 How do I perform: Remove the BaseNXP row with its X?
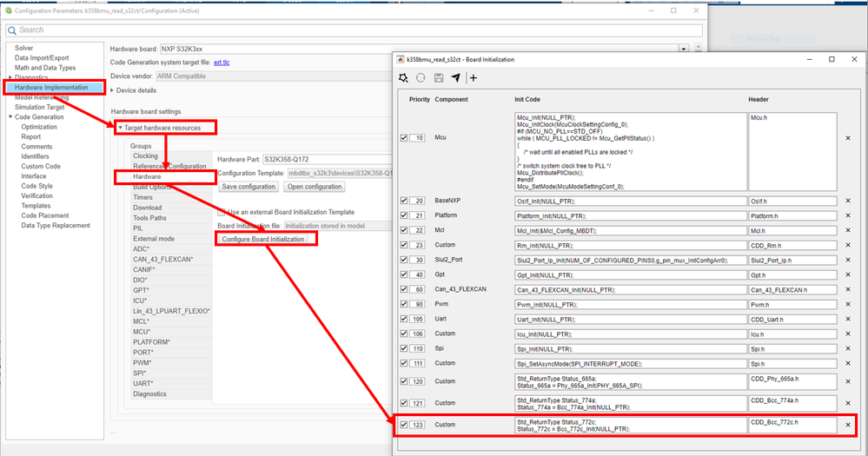[847, 201]
